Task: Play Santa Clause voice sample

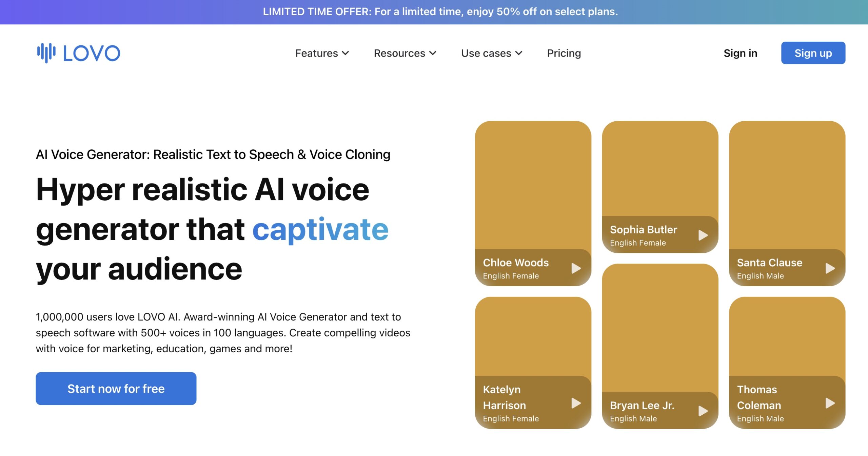Action: [830, 268]
